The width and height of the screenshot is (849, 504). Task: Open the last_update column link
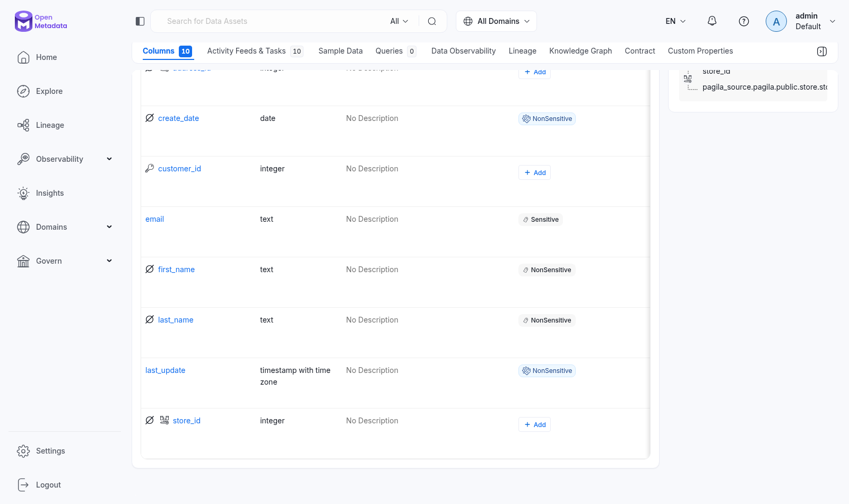[x=165, y=370]
